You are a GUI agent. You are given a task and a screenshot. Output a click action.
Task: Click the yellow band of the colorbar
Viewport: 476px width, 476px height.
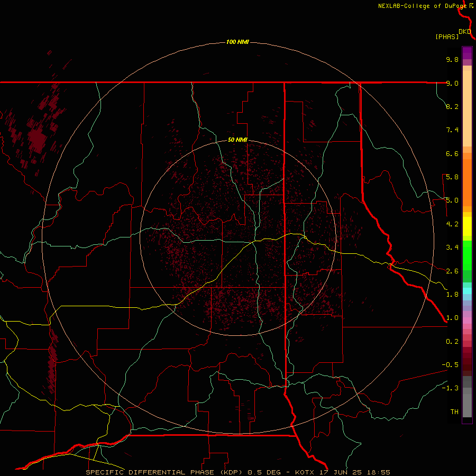pyautogui.click(x=467, y=226)
